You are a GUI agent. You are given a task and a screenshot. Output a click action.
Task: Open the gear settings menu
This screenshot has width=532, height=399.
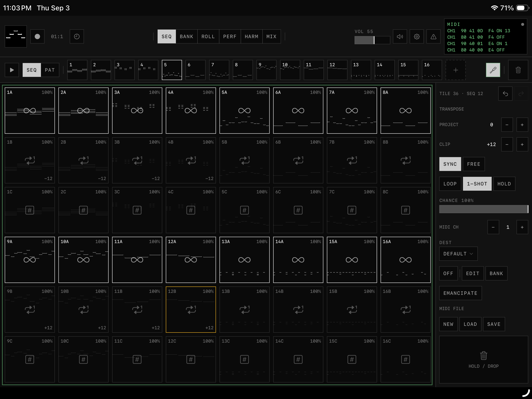tap(417, 36)
